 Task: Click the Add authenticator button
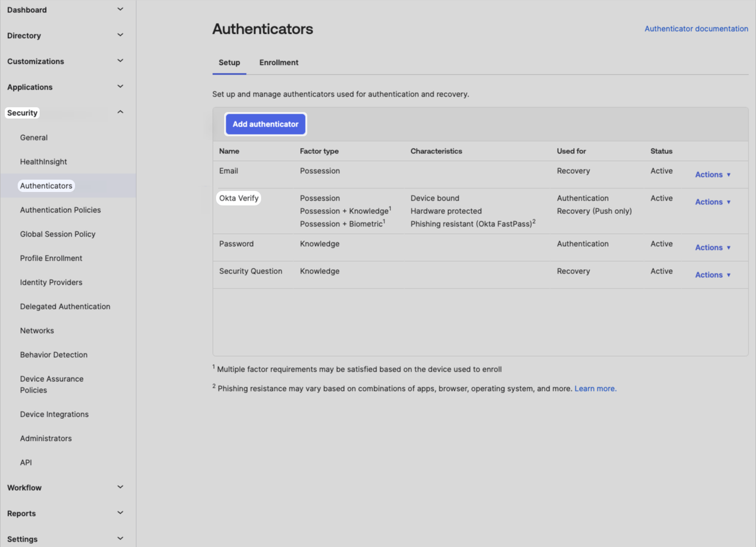(265, 124)
